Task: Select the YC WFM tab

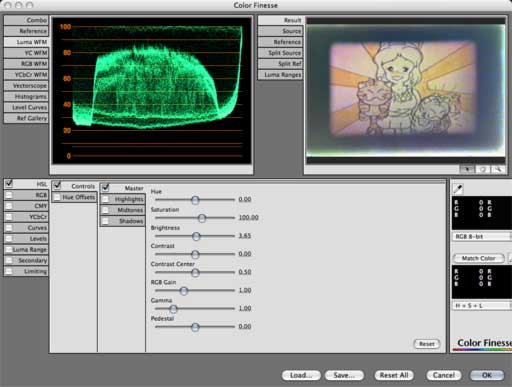Action: click(x=26, y=53)
